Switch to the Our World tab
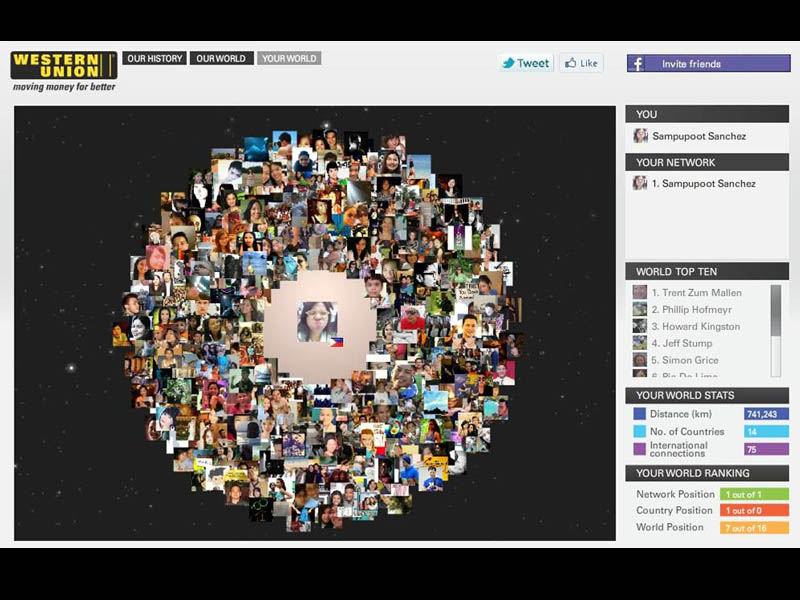 (x=221, y=59)
